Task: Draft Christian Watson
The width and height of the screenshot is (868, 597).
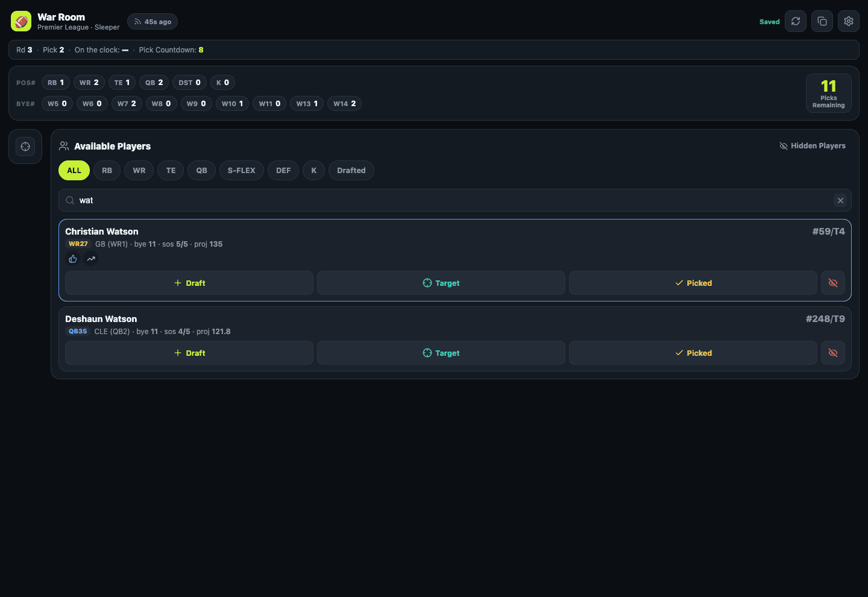Action: pos(189,283)
